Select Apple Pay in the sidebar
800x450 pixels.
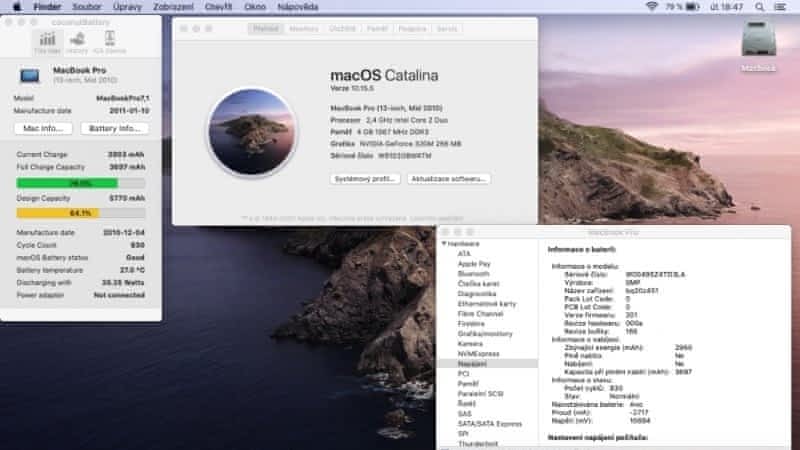click(x=474, y=264)
